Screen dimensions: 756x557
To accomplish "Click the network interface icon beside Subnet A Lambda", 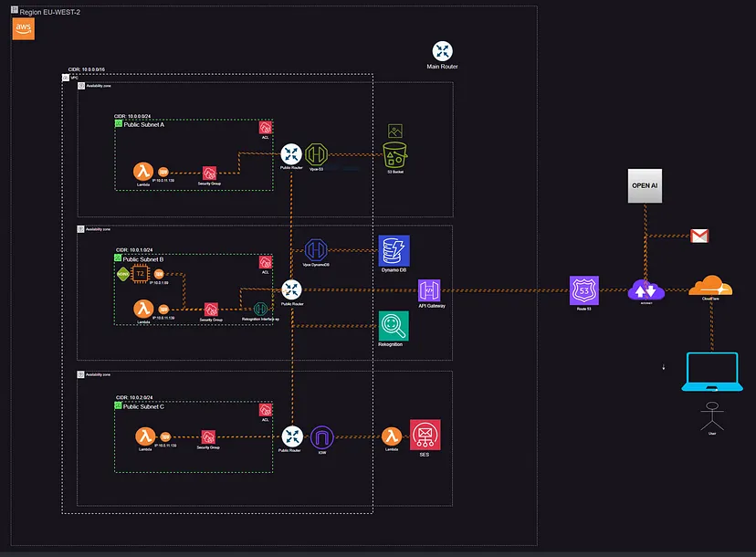I will (x=163, y=172).
